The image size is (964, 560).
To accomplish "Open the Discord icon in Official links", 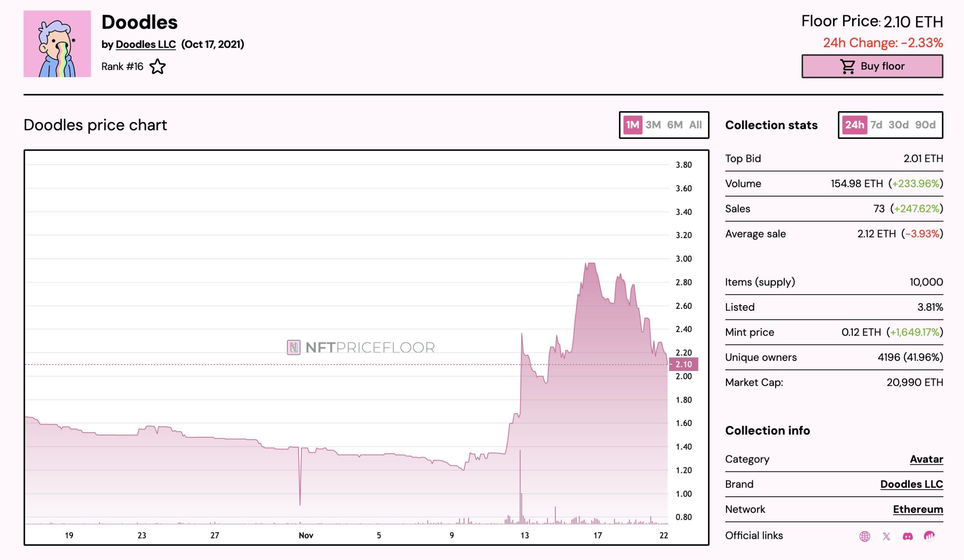I will point(908,536).
